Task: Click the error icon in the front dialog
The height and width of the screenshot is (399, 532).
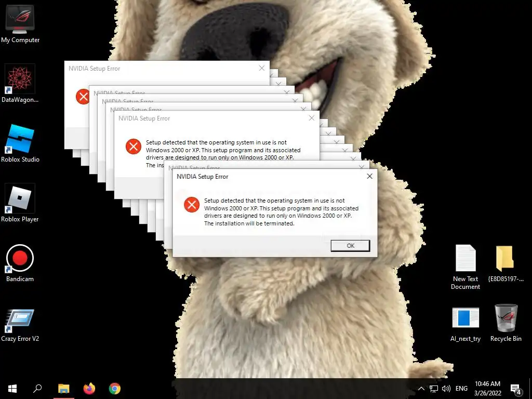Action: 192,205
